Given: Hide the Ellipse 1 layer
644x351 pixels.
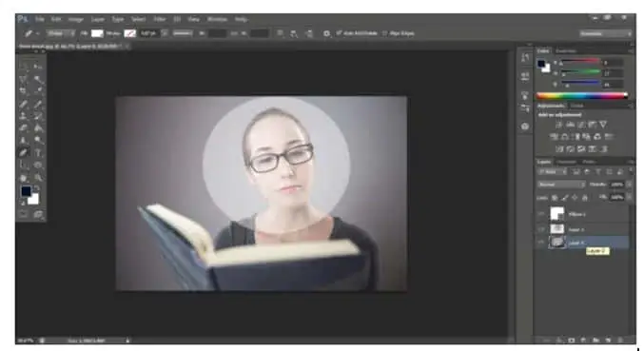Looking at the screenshot, I should coord(541,214).
